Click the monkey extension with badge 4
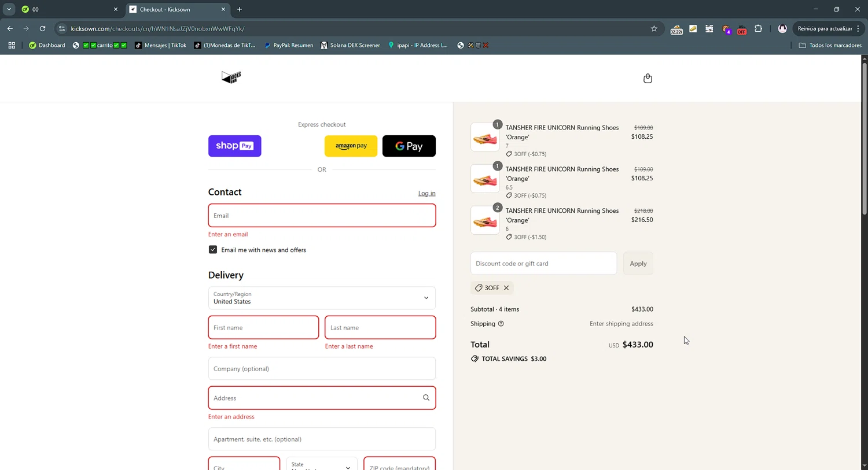 726,29
